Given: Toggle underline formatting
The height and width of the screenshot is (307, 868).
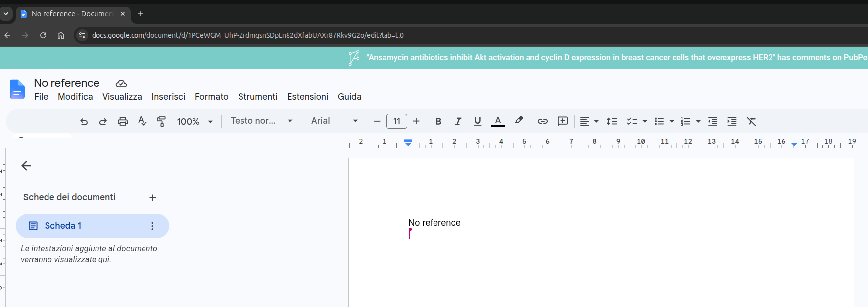Looking at the screenshot, I should click(x=478, y=121).
